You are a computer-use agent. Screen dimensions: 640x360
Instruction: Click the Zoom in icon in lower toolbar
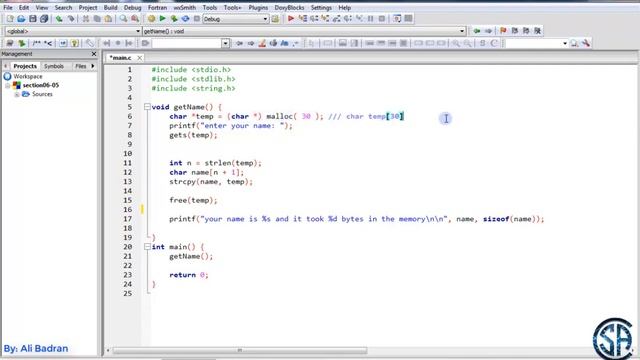pyautogui.click(x=456, y=43)
